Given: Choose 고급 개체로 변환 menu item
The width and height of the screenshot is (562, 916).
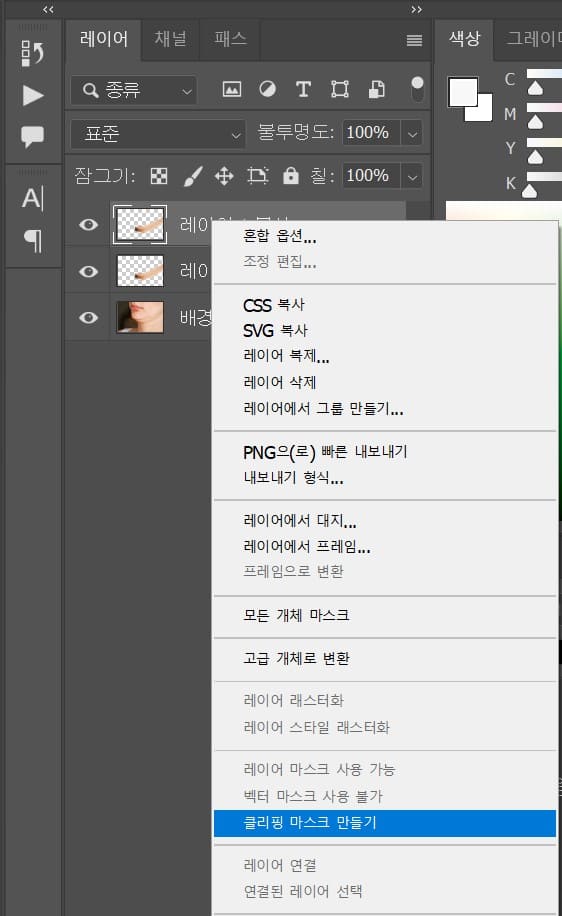Looking at the screenshot, I should click(x=385, y=658).
